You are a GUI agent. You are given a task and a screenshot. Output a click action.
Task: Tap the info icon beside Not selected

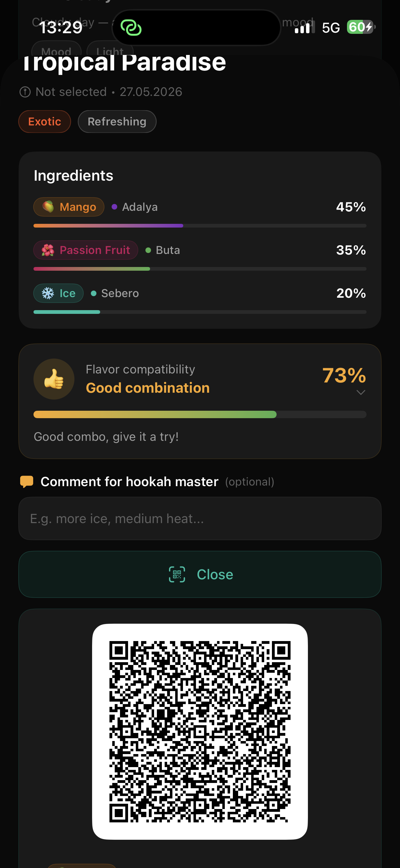25,92
